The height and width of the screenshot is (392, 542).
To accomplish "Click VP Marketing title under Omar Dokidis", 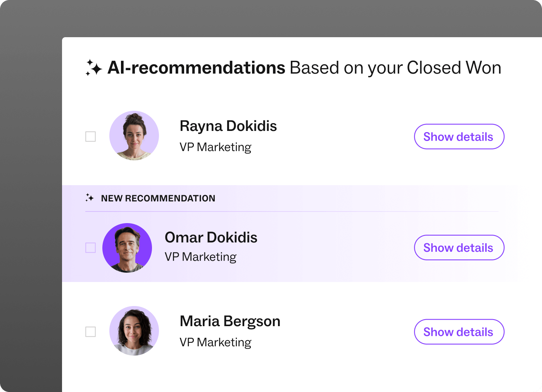I will tap(201, 257).
